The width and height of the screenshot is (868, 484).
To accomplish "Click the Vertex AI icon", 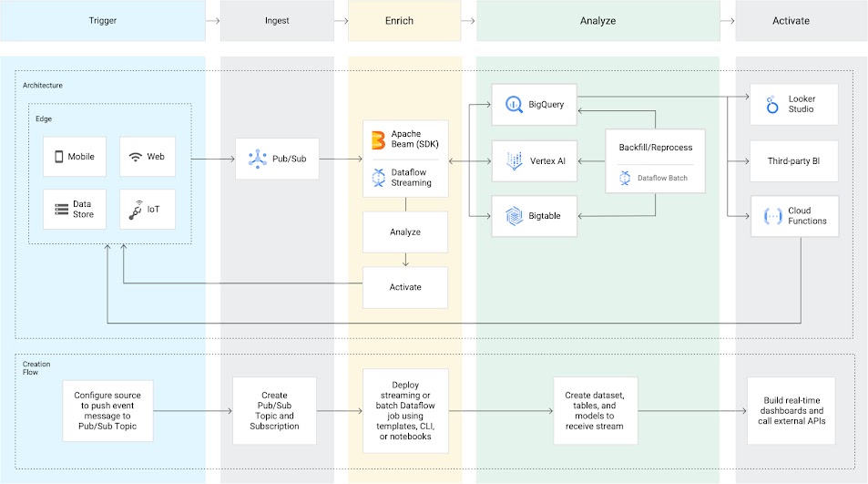I will [514, 160].
